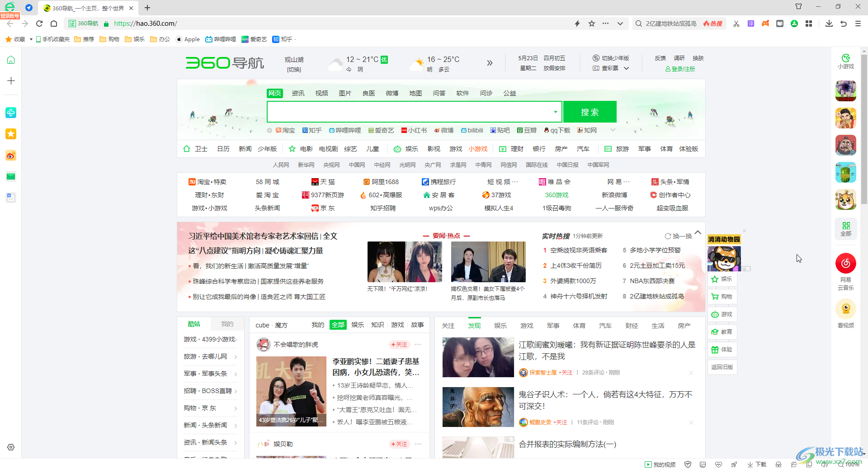The height and width of the screenshot is (469, 868).
Task: Open 哔哩哔哩 bookmark in bookmarks bar
Action: [x=221, y=39]
